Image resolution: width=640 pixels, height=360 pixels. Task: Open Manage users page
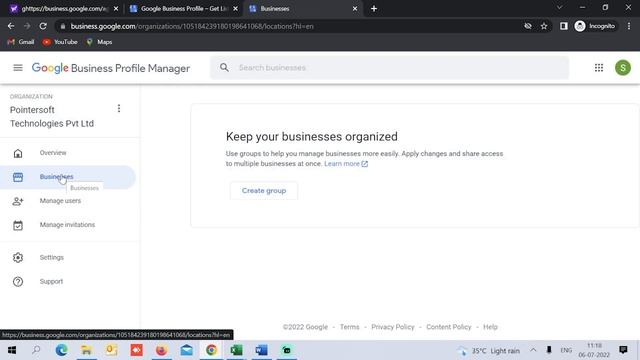[60, 201]
